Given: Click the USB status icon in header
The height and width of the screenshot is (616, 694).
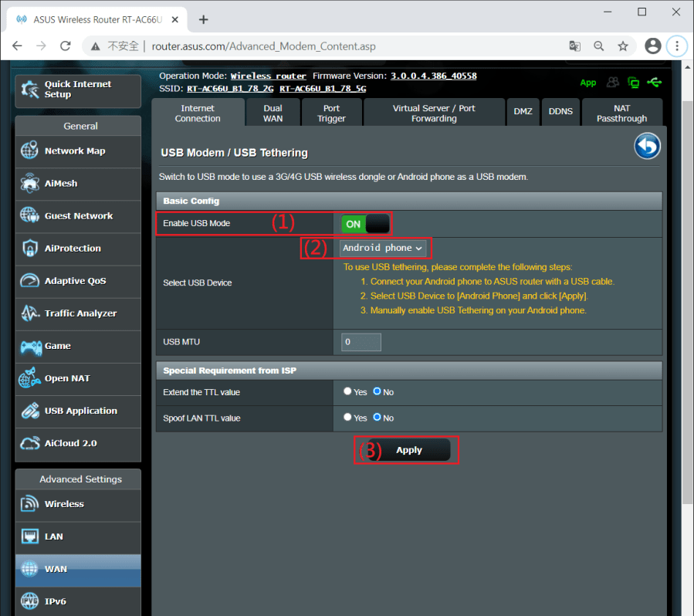Looking at the screenshot, I should coord(655,82).
